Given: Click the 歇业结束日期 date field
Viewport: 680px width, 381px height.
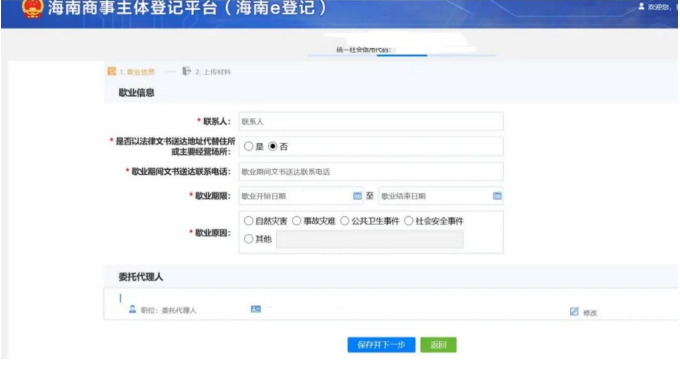Looking at the screenshot, I should (441, 196).
